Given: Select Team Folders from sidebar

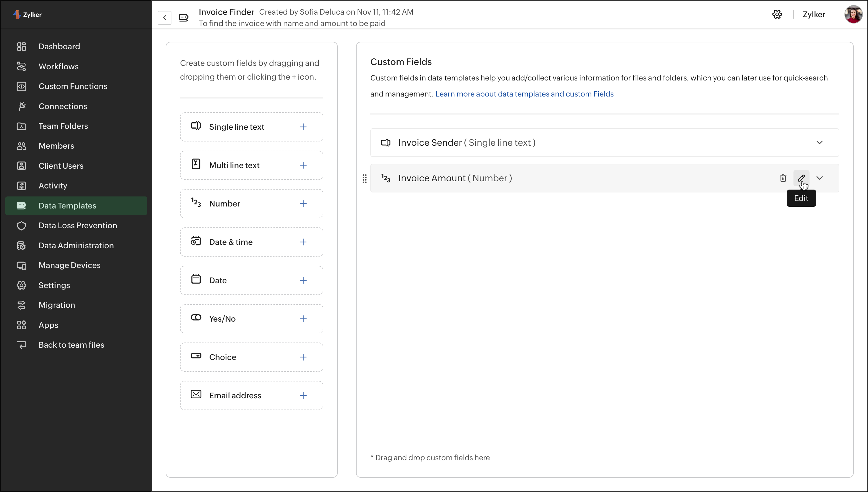Looking at the screenshot, I should point(63,126).
